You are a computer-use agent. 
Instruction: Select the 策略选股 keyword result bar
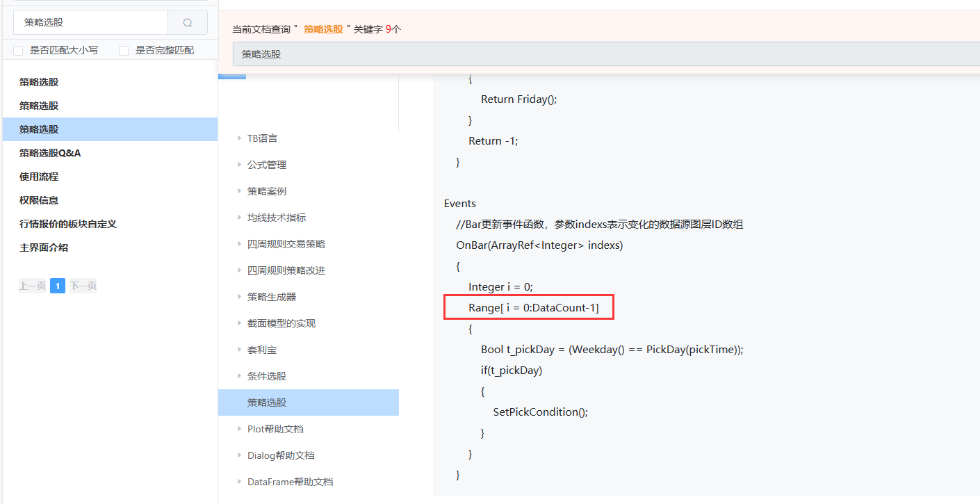605,54
